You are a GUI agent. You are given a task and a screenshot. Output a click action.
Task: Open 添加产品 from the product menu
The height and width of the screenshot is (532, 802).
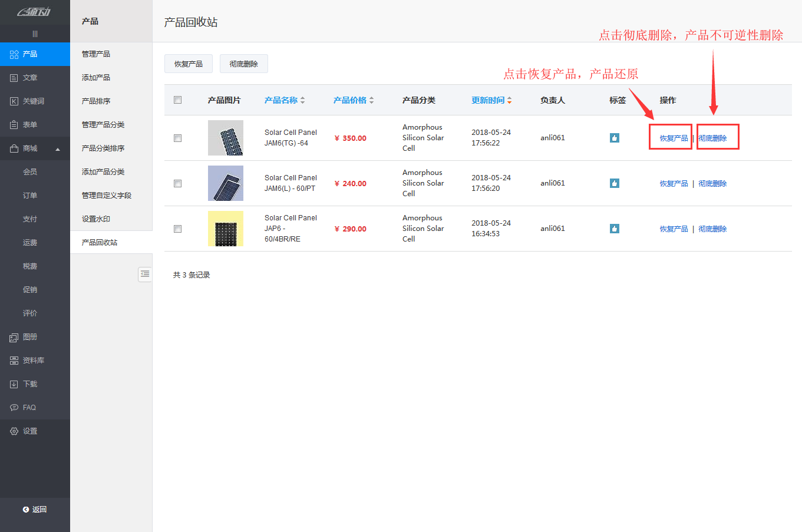click(x=97, y=77)
